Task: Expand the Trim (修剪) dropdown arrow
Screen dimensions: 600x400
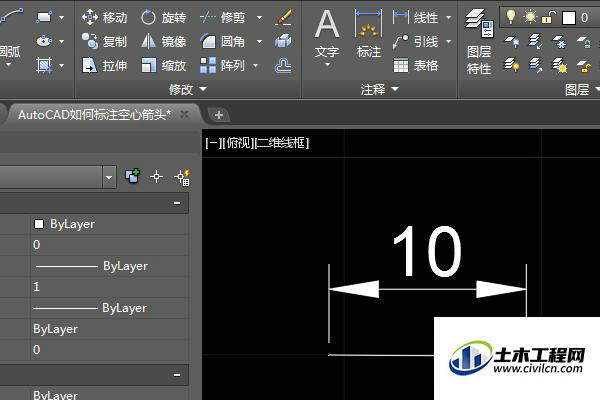Action: pyautogui.click(x=259, y=17)
